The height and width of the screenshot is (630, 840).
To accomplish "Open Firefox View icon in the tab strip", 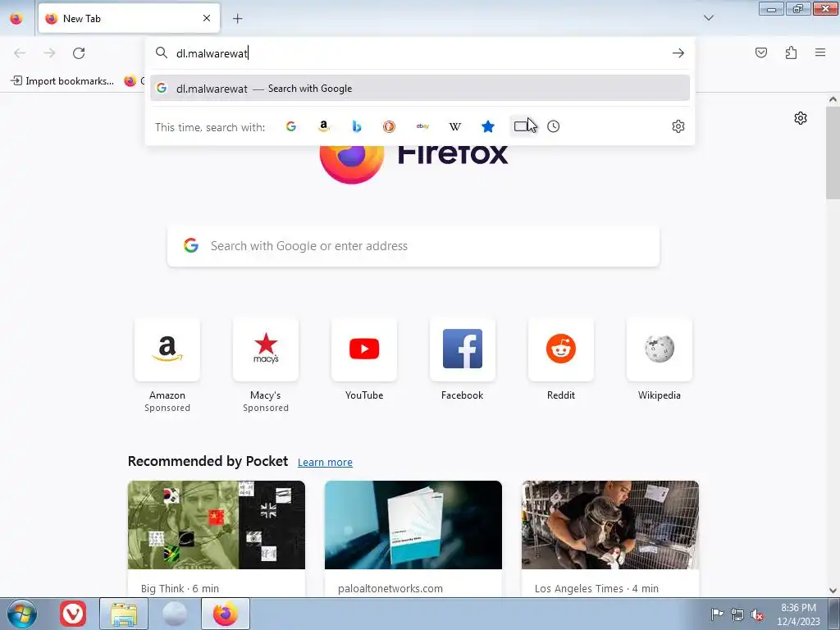I will point(16,19).
